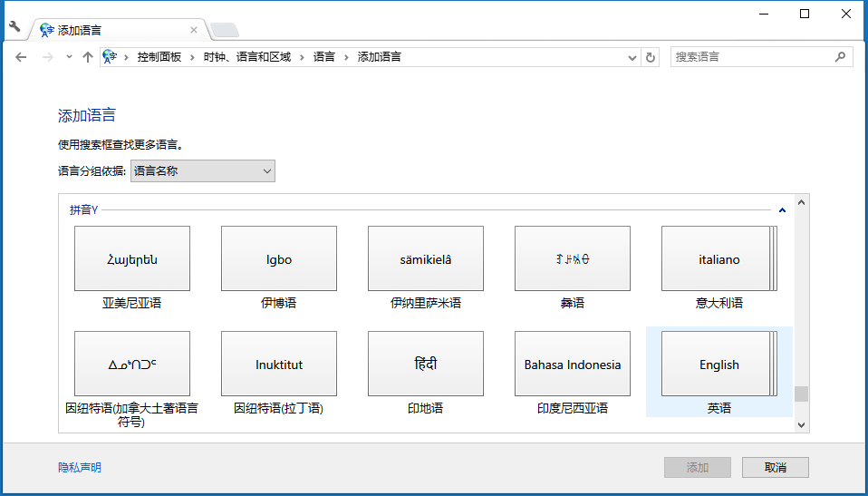Select the Armenian Հայերեն language tile

point(132,258)
